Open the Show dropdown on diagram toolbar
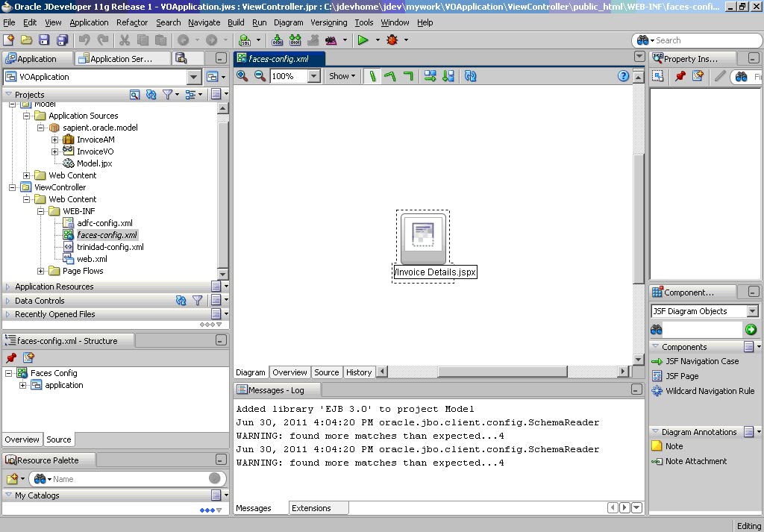764x532 pixels. coord(342,76)
